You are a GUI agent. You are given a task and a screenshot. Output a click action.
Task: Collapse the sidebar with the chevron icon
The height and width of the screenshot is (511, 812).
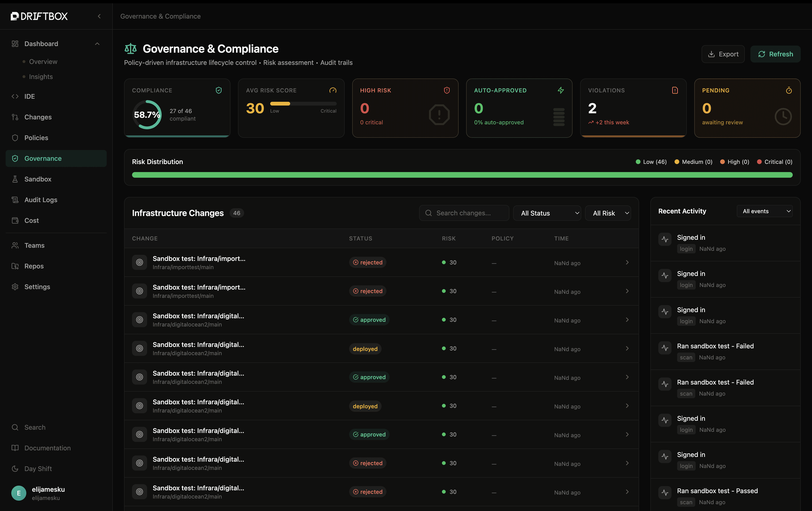99,16
